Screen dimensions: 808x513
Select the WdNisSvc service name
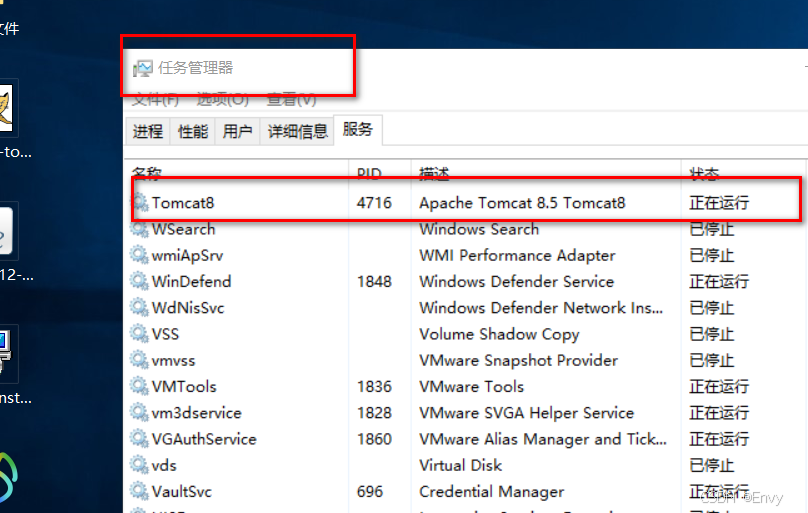coord(188,308)
